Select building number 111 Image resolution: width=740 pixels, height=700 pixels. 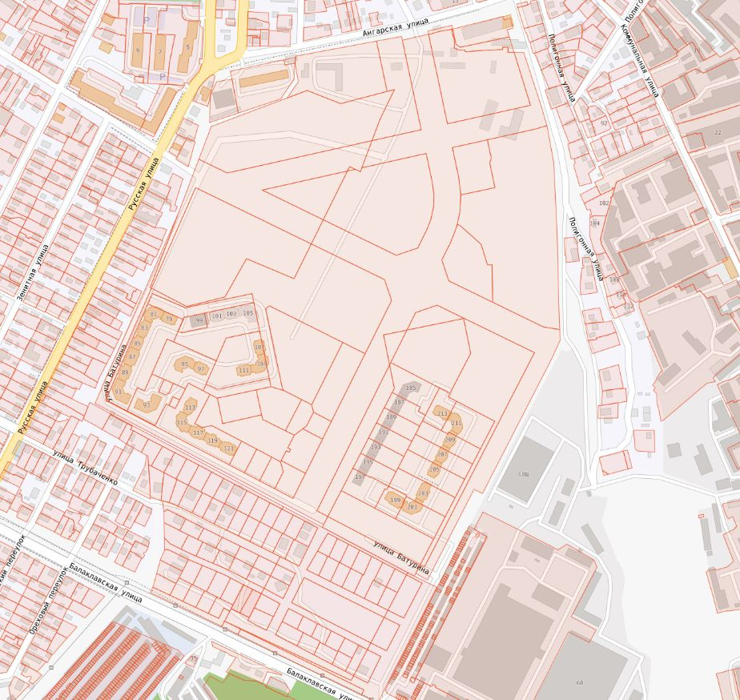click(x=243, y=370)
